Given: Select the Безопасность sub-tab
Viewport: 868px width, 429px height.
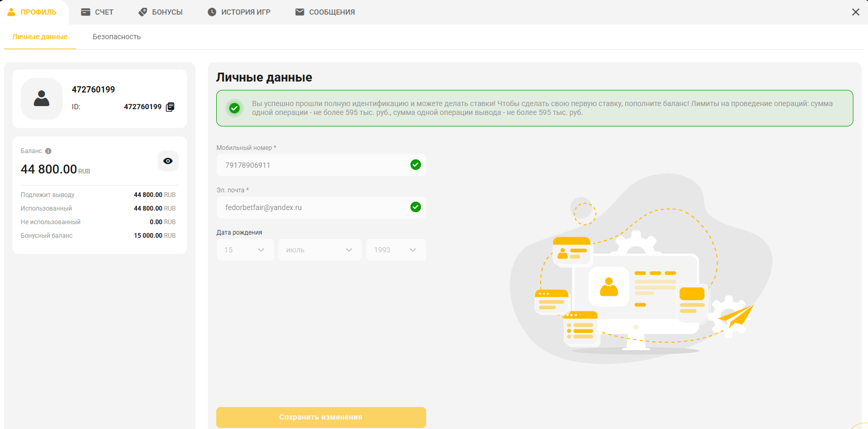Looking at the screenshot, I should (116, 37).
